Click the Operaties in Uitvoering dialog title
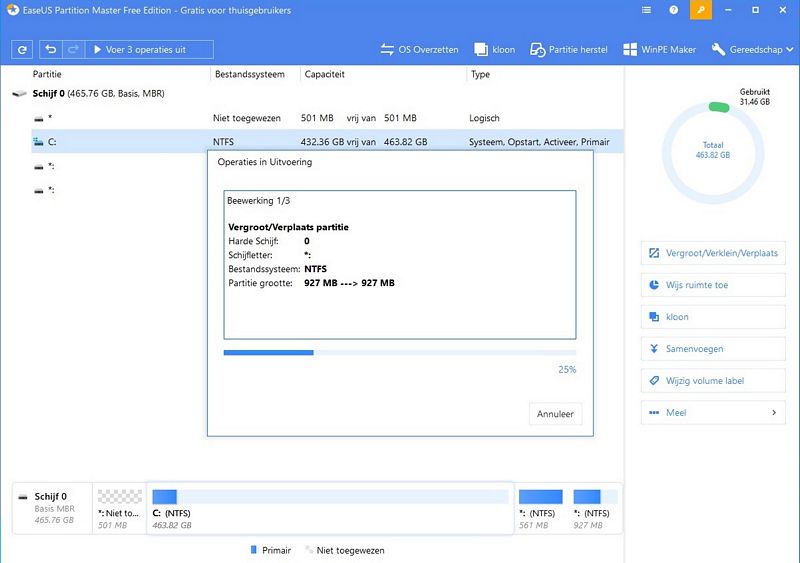800x563 pixels. click(264, 162)
